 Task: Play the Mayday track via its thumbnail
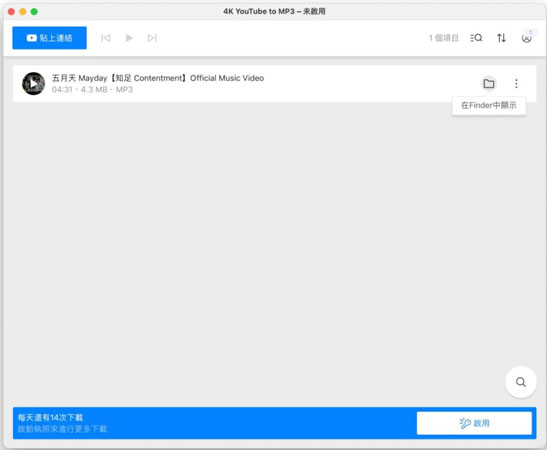tap(33, 84)
